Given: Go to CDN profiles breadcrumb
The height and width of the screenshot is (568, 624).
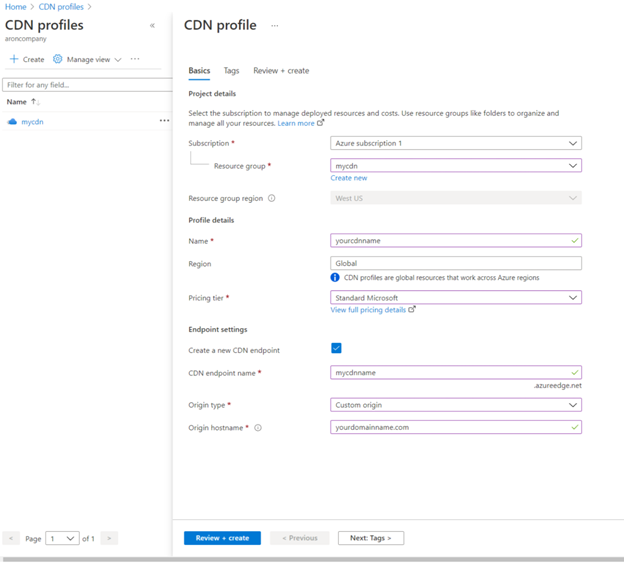Looking at the screenshot, I should click(61, 7).
